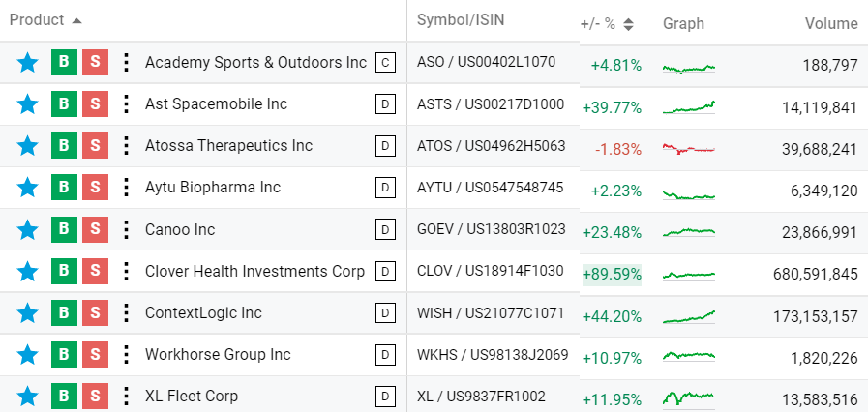Click the Sell button for Atossa Therapeutics Inc

tap(95, 146)
